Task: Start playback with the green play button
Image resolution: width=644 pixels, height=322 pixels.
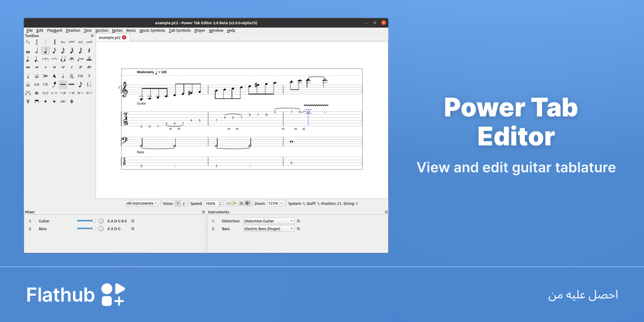Action: [x=235, y=203]
